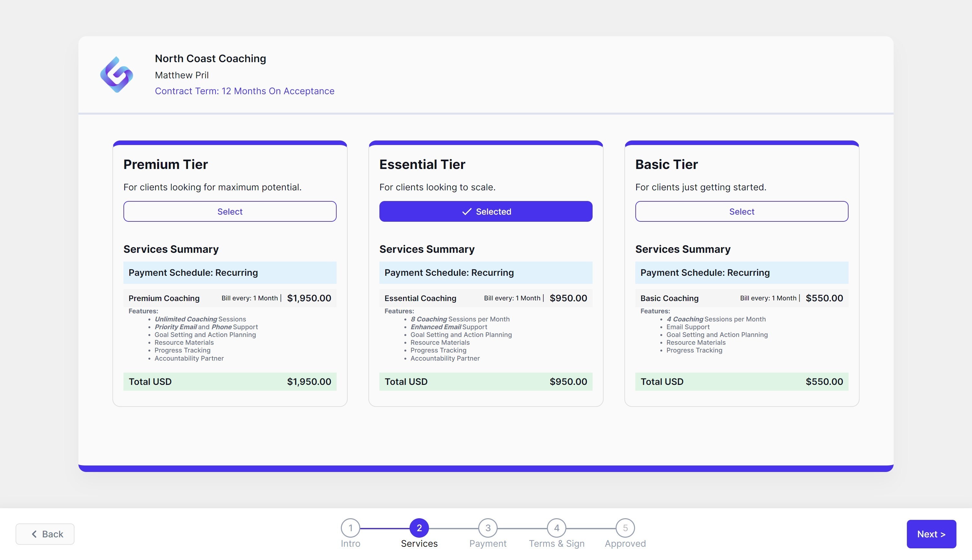
Task: Click the Contract Term 12 Months link text
Action: pyautogui.click(x=244, y=91)
